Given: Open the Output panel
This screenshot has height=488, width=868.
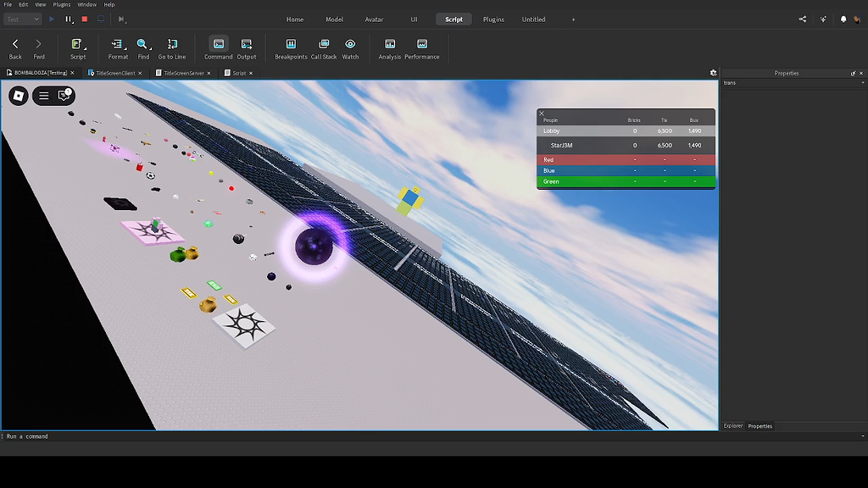Looking at the screenshot, I should 246,48.
